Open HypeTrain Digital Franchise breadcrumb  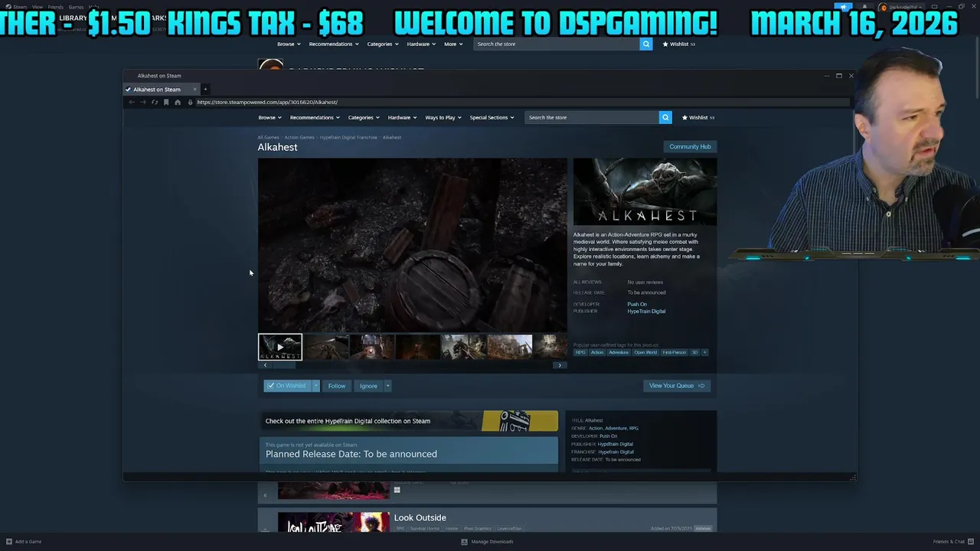(348, 137)
